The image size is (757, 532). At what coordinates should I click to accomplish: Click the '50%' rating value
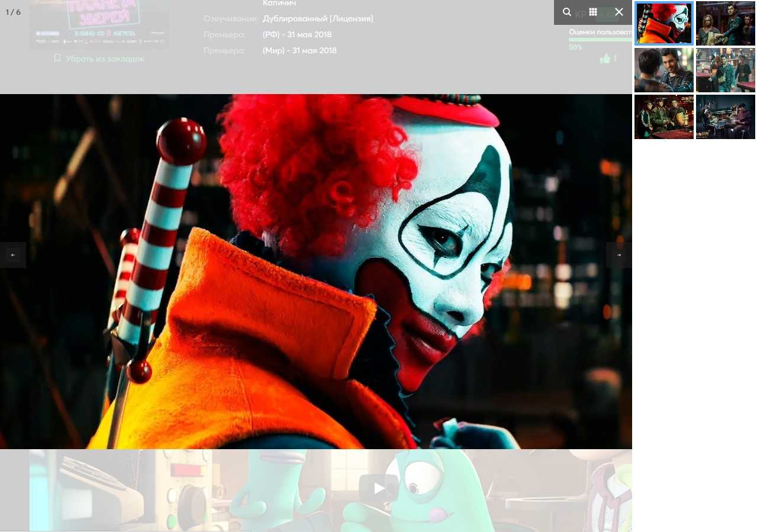(x=575, y=47)
